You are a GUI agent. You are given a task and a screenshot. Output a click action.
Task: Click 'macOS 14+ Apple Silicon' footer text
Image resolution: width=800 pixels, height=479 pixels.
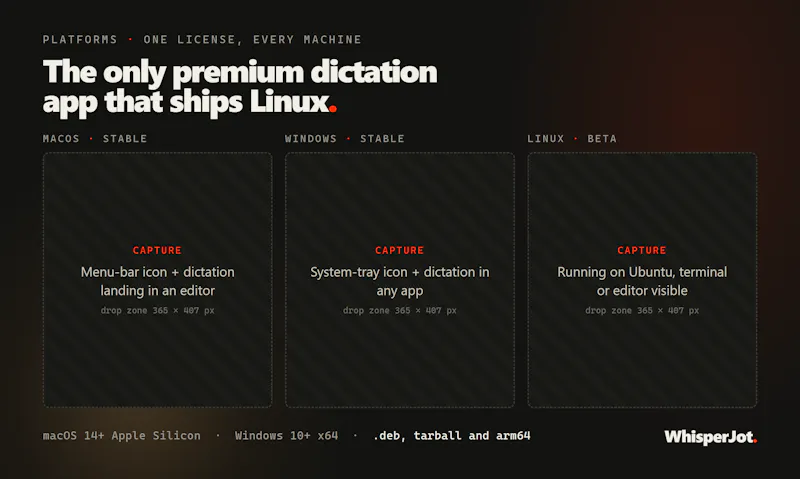(121, 436)
